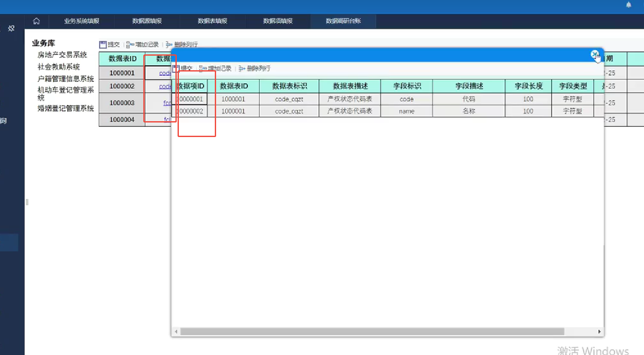The width and height of the screenshot is (644, 355).
Task: Click 提交 save icon in background toolbar
Action: pos(110,45)
